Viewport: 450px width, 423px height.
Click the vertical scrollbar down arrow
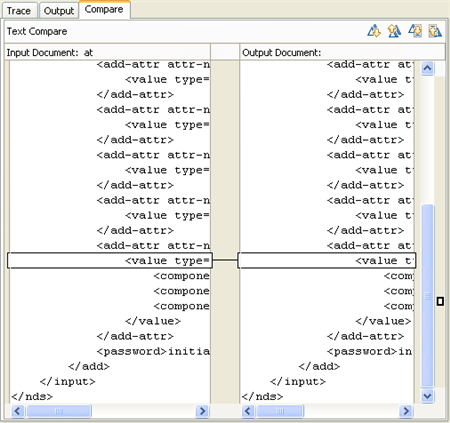(x=427, y=396)
